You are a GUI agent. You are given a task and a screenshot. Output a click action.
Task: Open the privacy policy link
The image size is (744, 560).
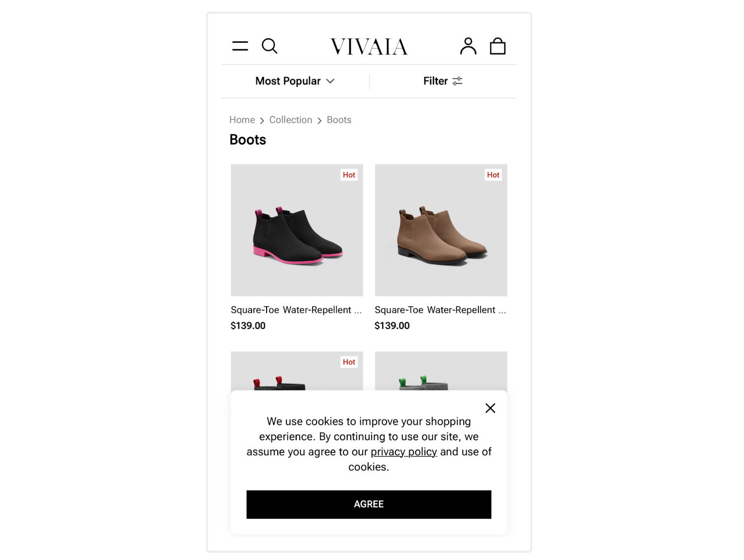click(x=404, y=452)
